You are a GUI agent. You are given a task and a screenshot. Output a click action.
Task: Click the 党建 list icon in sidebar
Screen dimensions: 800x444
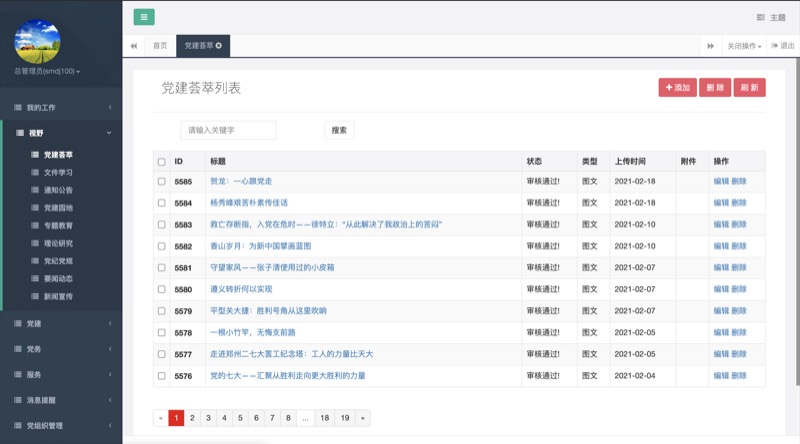click(18, 324)
